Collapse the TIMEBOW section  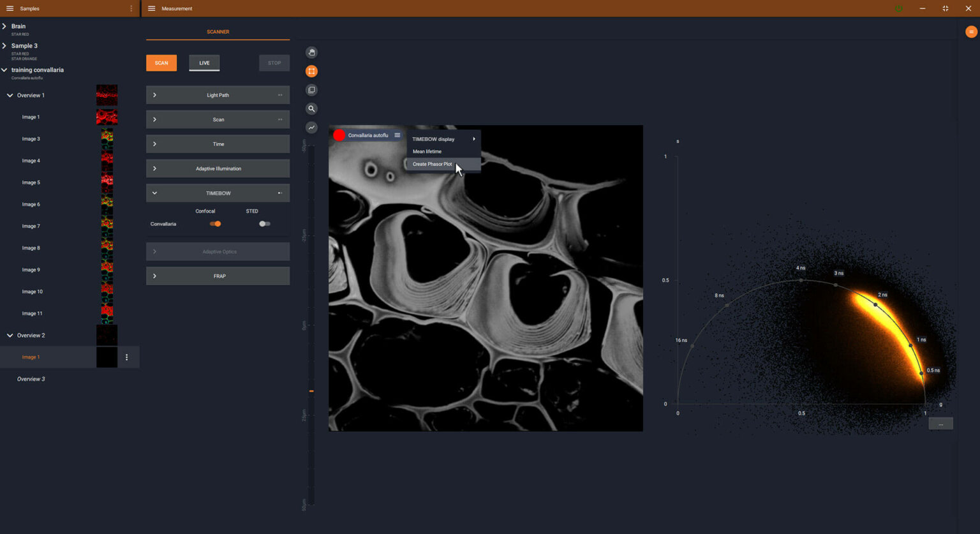click(154, 193)
